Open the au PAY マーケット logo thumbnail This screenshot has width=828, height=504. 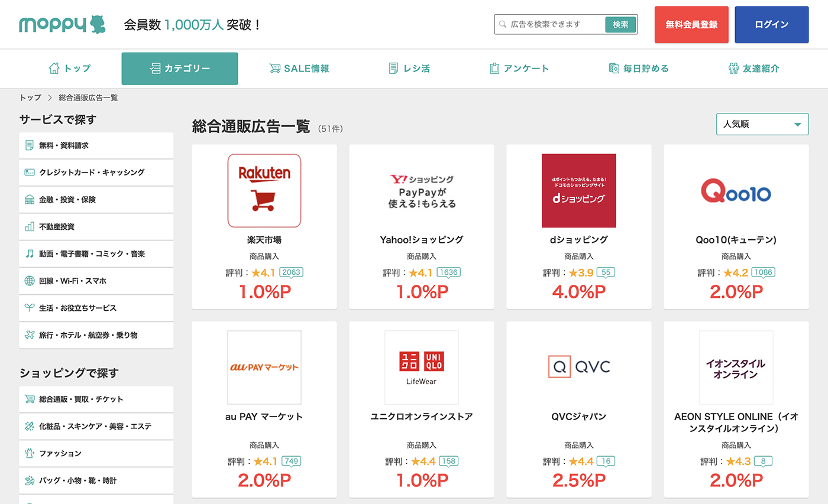coord(264,368)
